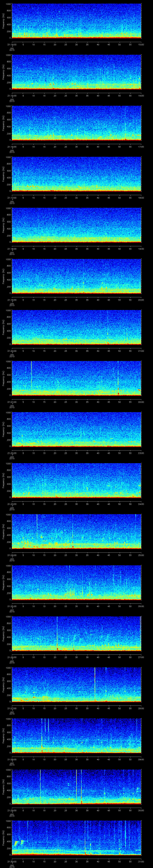The image size is (153, 868).
Task: Select the spectrogram panel starting at 21:18:00
Action: pyautogui.click(x=76, y=225)
